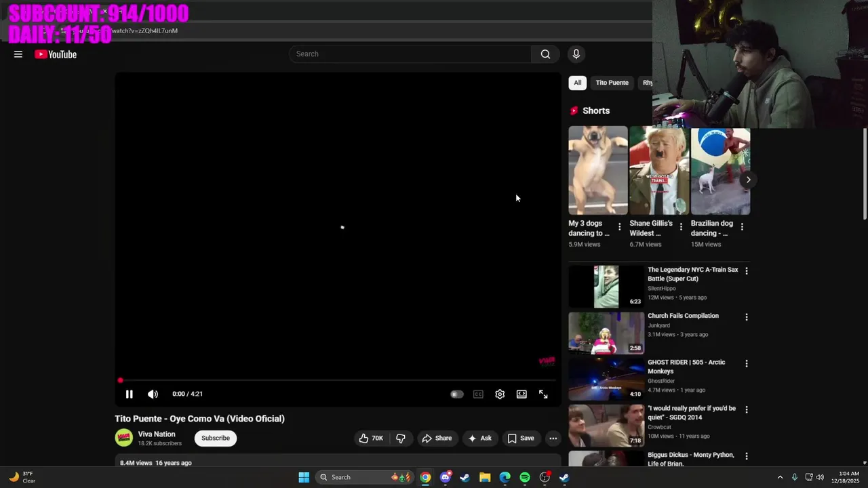Show hidden system tray icons
The image size is (868, 488).
pyautogui.click(x=780, y=477)
